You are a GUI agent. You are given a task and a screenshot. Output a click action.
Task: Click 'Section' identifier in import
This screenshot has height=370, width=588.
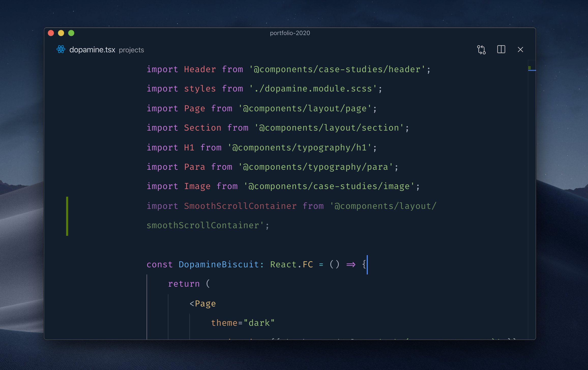click(x=203, y=128)
